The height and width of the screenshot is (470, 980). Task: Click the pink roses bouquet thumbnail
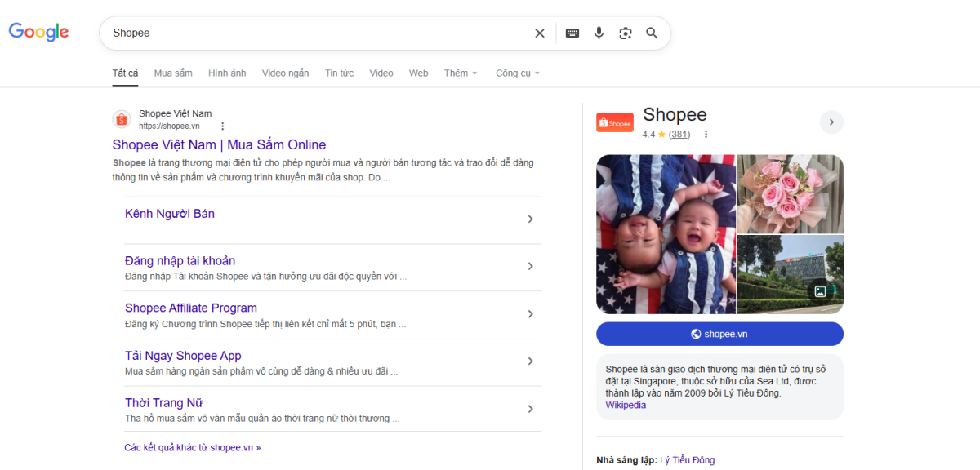[790, 193]
